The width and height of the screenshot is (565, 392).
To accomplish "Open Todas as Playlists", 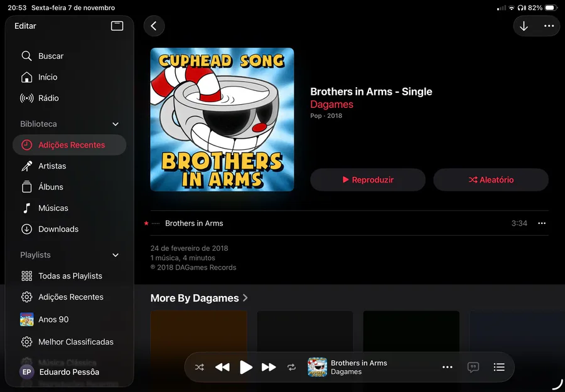I will pos(69,276).
